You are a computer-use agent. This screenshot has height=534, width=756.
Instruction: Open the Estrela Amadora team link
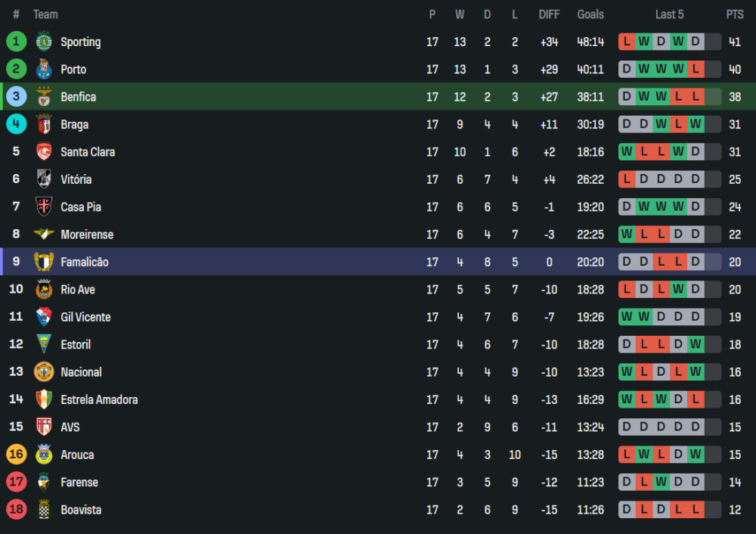pyautogui.click(x=99, y=399)
